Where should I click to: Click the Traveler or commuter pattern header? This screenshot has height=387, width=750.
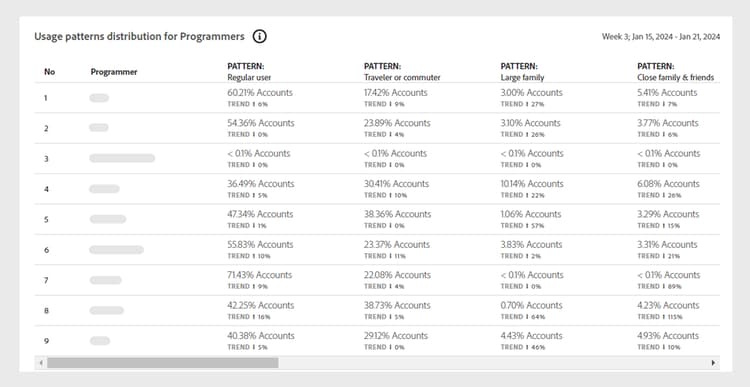click(402, 72)
